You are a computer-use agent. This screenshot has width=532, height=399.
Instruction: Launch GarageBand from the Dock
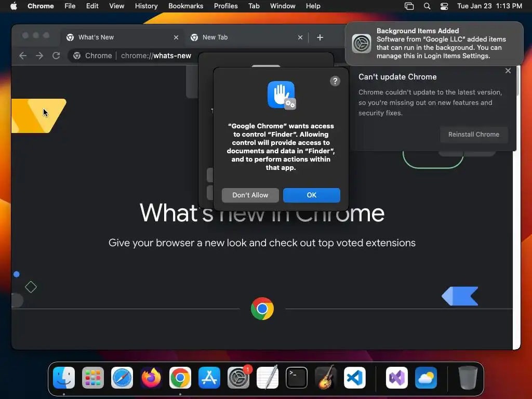pyautogui.click(x=326, y=378)
